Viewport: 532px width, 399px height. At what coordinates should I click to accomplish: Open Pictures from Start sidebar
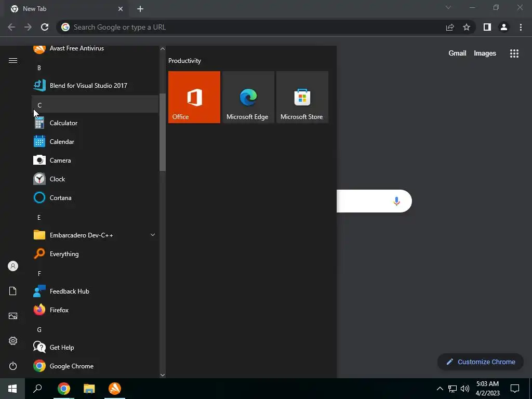(x=13, y=316)
